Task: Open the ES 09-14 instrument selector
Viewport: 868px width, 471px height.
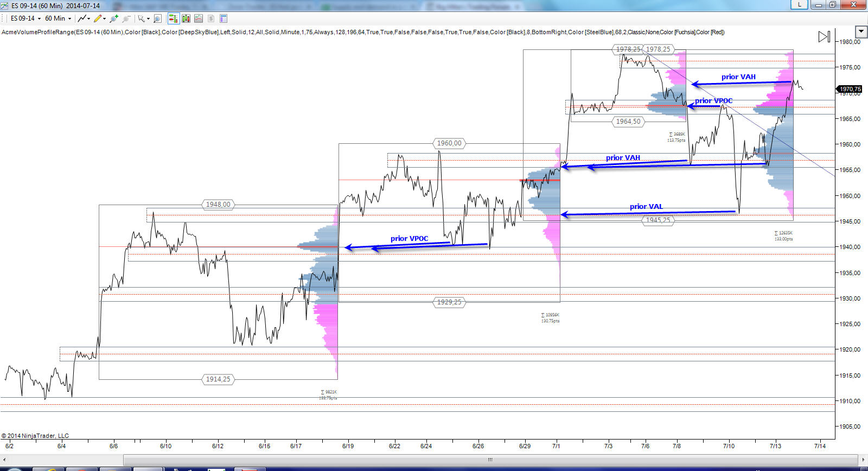Action: [25, 18]
